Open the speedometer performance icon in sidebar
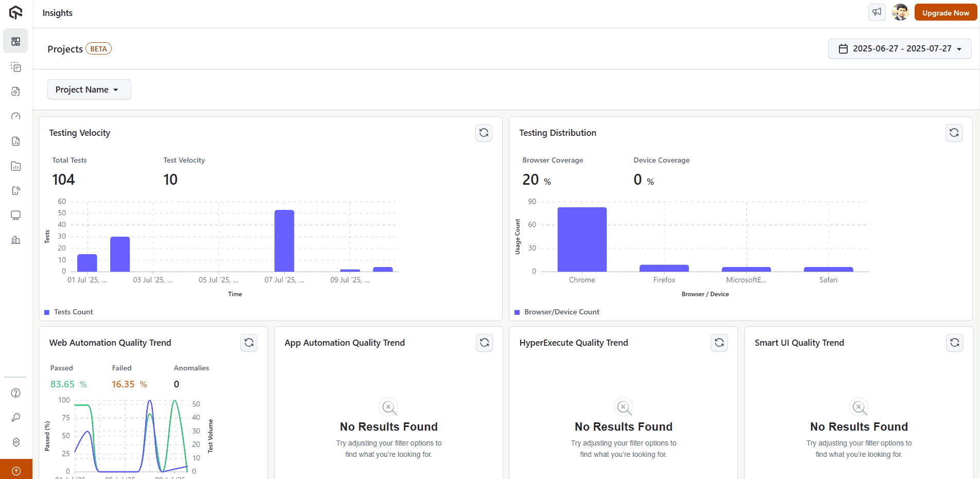The height and width of the screenshot is (479, 980). (x=15, y=116)
